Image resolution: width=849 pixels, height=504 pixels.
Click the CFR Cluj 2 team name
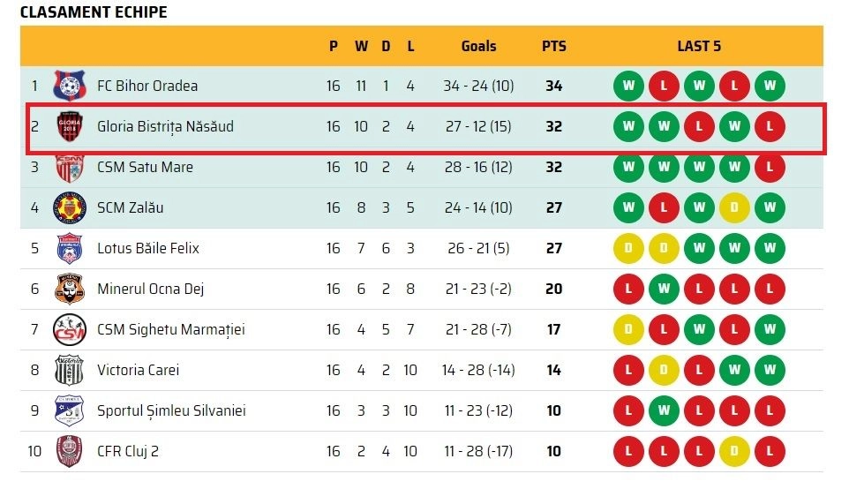128,451
